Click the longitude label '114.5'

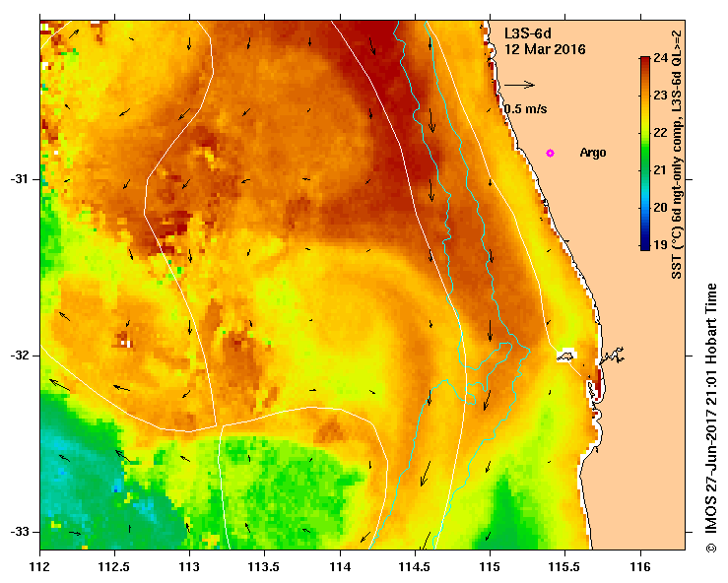pyautogui.click(x=415, y=567)
